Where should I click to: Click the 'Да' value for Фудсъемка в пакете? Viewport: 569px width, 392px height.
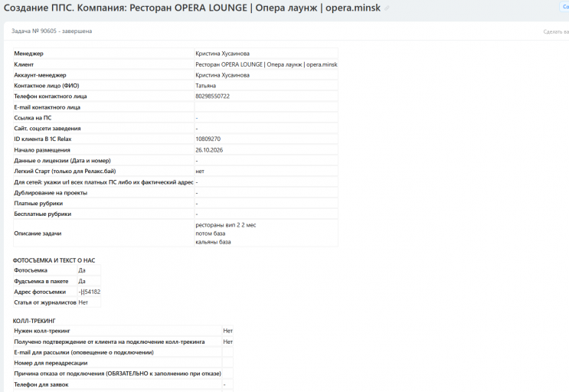[x=82, y=281]
